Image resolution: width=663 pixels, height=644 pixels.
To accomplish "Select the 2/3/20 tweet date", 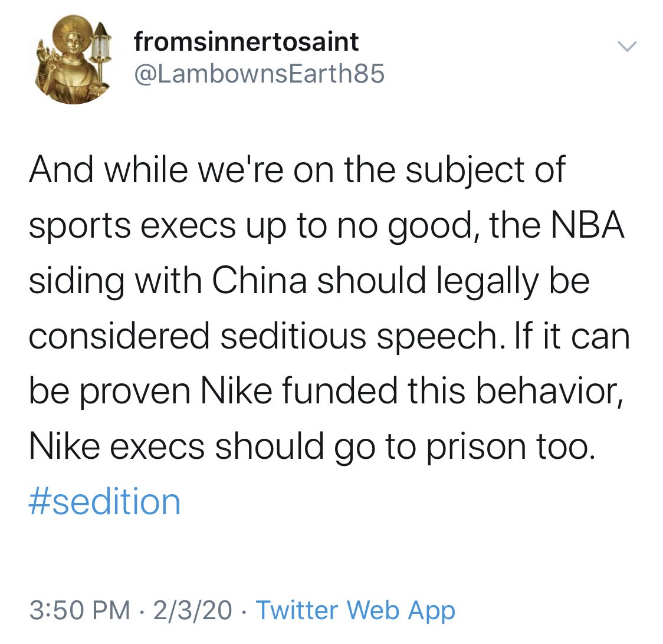I will pos(192,610).
